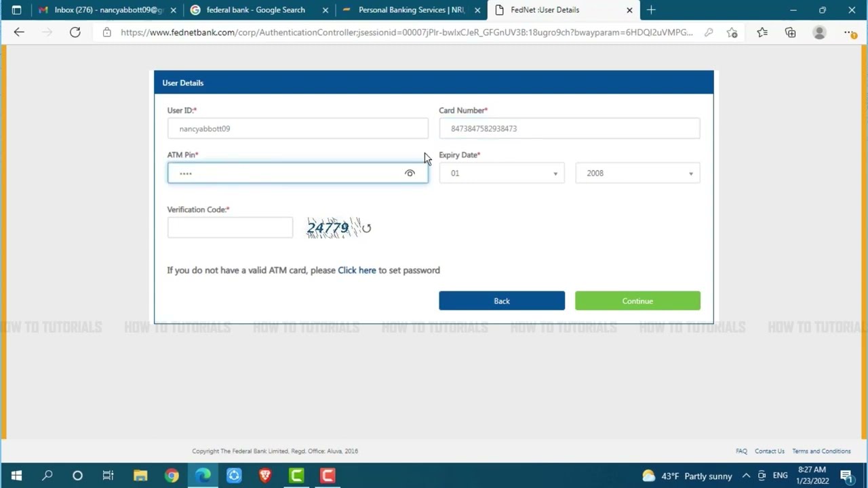The height and width of the screenshot is (488, 868).
Task: Select the FedNet User Details tab
Action: (563, 10)
